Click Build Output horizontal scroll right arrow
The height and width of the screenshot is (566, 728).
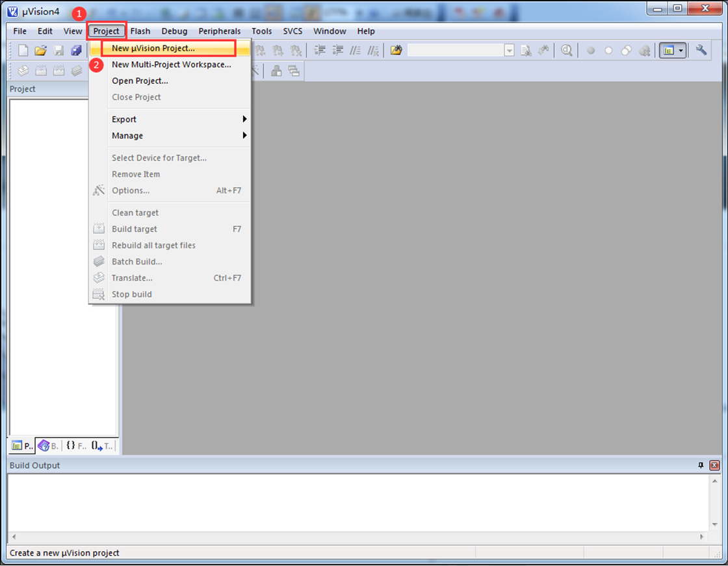point(701,537)
